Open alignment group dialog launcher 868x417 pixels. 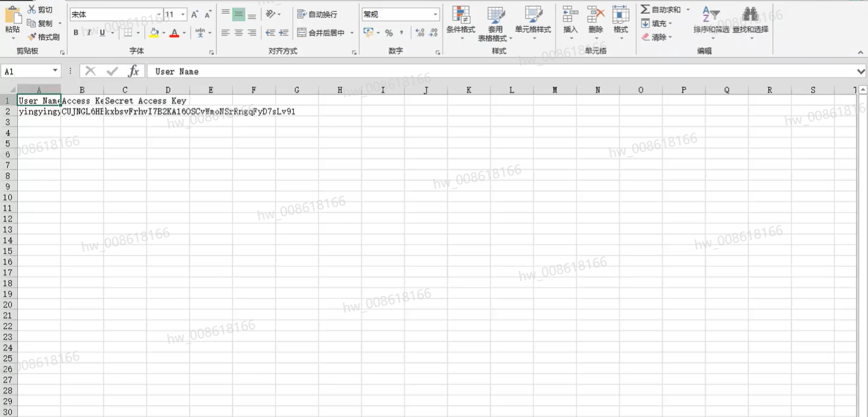354,53
